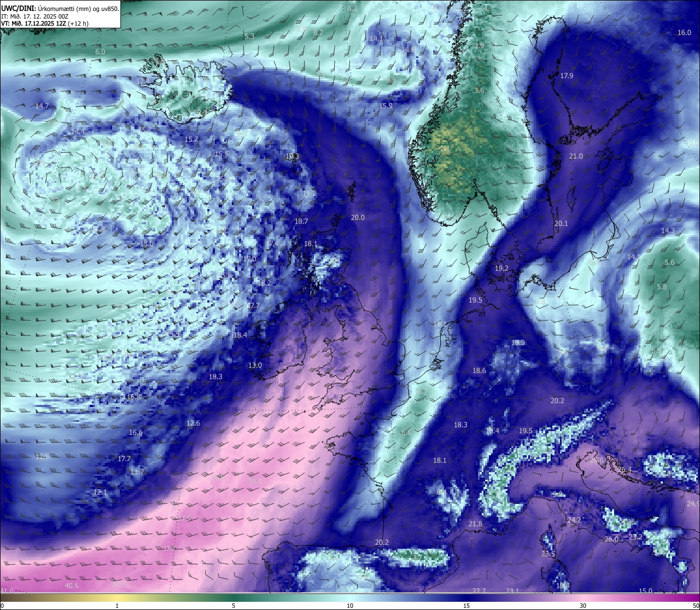
Task: Click the 16.8 value on the map
Action: click(x=133, y=397)
